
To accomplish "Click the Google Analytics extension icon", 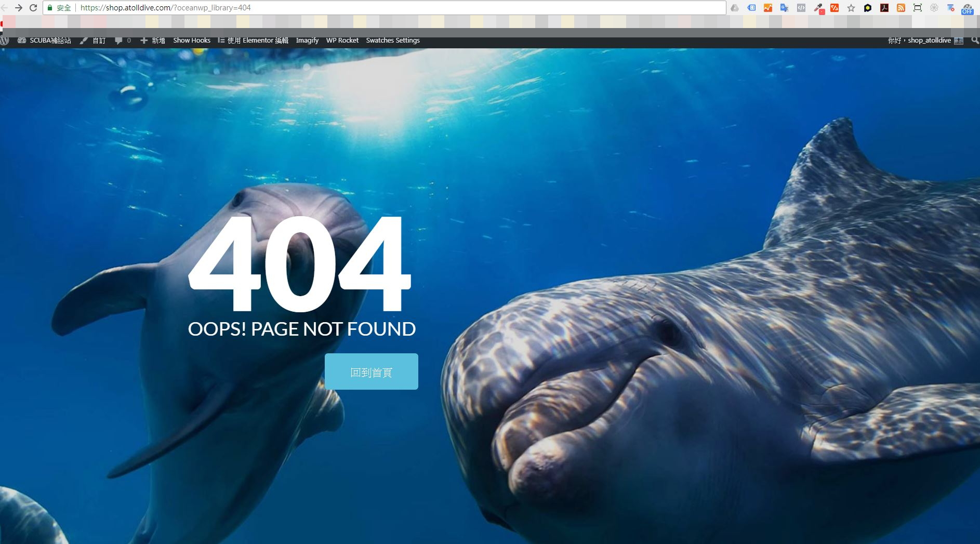I will tap(769, 8).
